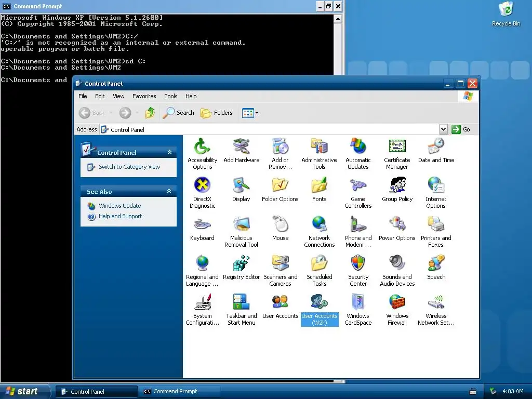Expand the Address bar dropdown arrow

(443, 129)
